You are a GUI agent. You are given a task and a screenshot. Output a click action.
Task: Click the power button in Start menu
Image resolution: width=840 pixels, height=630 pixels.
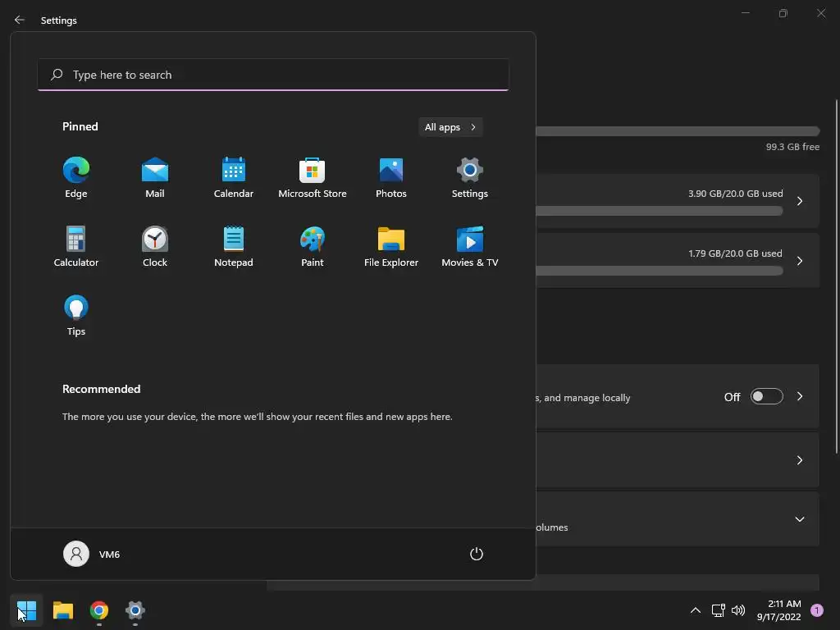(x=477, y=554)
